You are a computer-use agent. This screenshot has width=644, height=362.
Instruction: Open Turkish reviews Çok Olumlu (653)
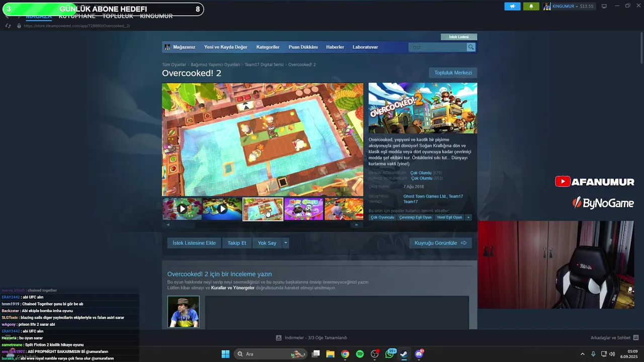click(427, 178)
